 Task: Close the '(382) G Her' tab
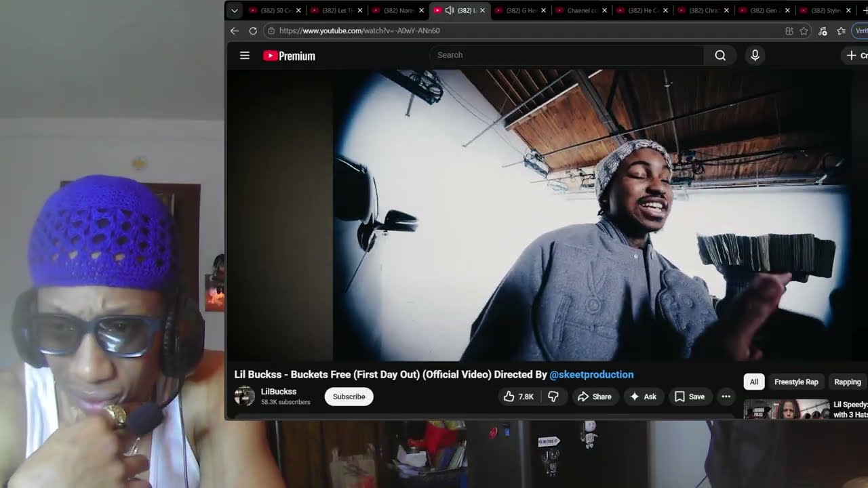(543, 10)
